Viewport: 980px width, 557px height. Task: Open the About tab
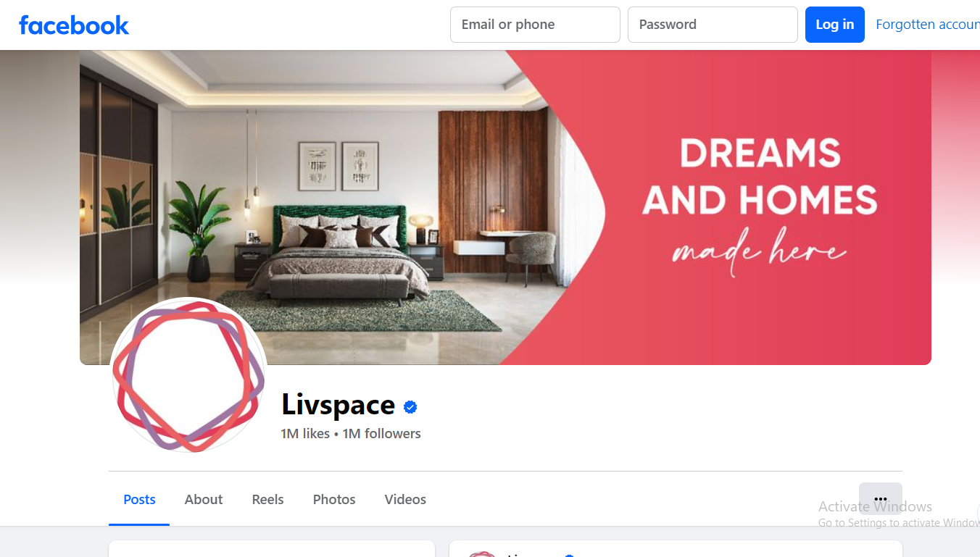204,499
